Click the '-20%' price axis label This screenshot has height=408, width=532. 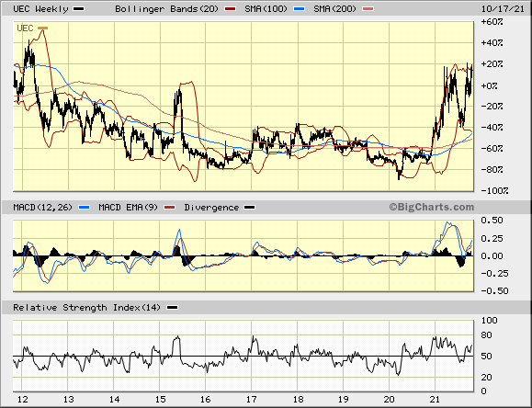(492, 107)
